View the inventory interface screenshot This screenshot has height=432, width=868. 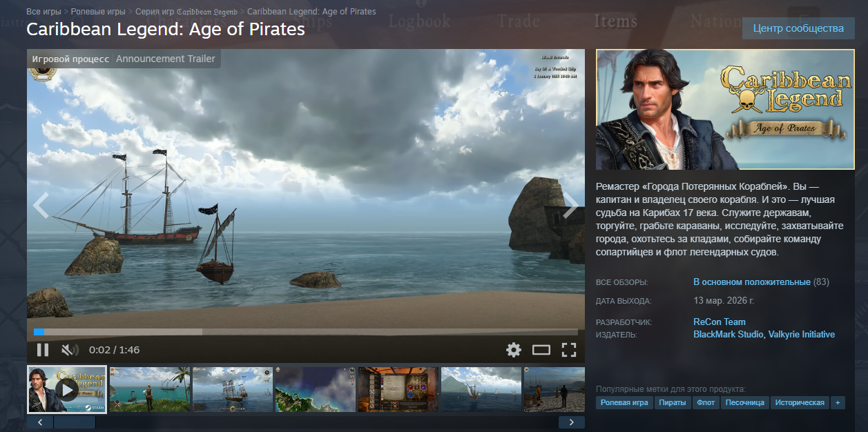pyautogui.click(x=398, y=390)
